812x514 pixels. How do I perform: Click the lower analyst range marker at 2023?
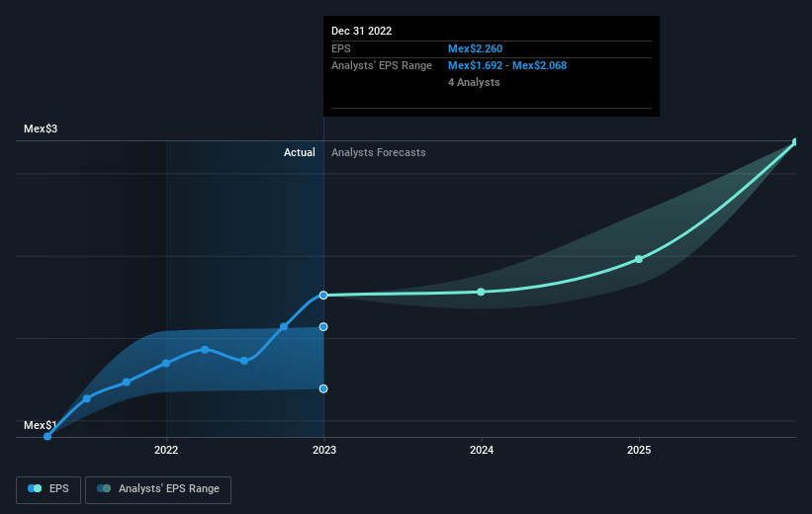323,388
